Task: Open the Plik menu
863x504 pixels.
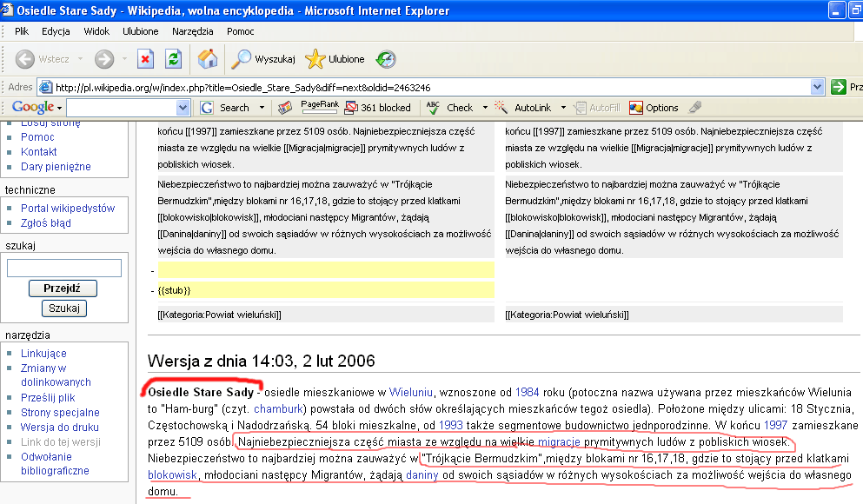Action: (22, 31)
